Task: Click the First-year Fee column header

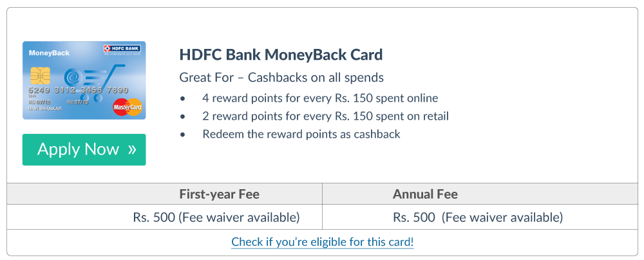Action: point(219,194)
